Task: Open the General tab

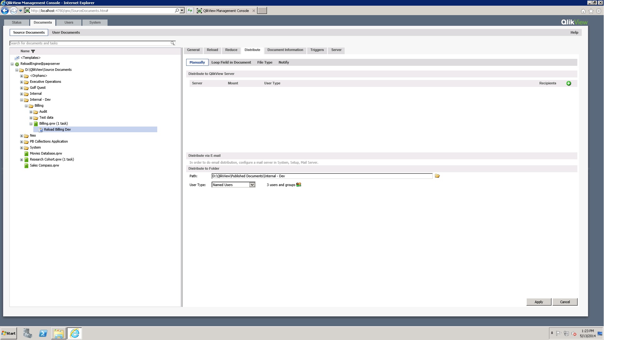Action: pos(193,50)
